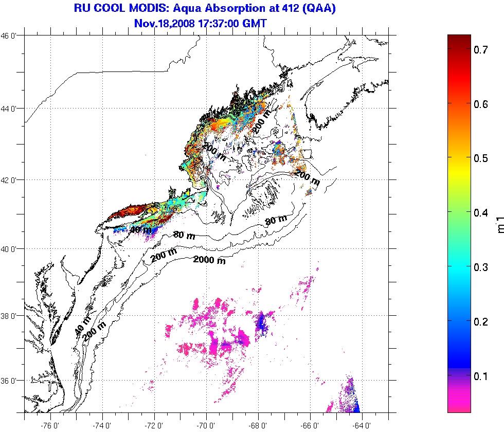Click the title 'RU COOL MODIS: Aqua Absorption at 412 (QAA)'
This screenshot has width=504, height=432.
[205, 8]
